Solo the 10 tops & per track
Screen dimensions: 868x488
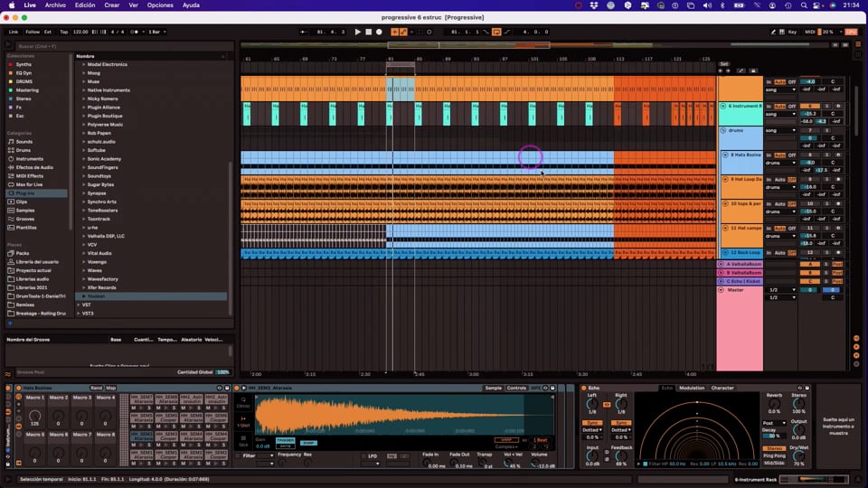coord(827,203)
